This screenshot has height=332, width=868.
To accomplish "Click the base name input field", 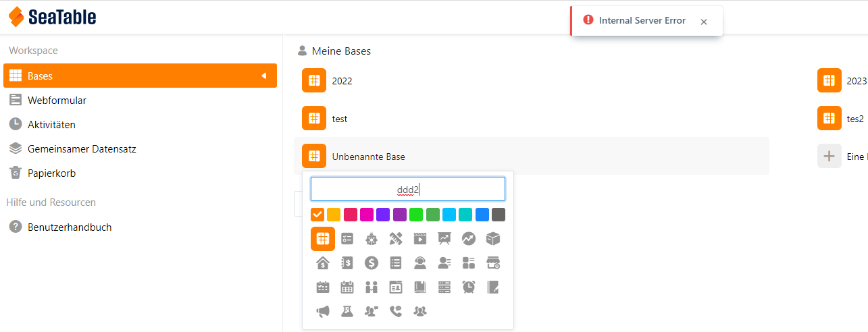I will (x=408, y=190).
